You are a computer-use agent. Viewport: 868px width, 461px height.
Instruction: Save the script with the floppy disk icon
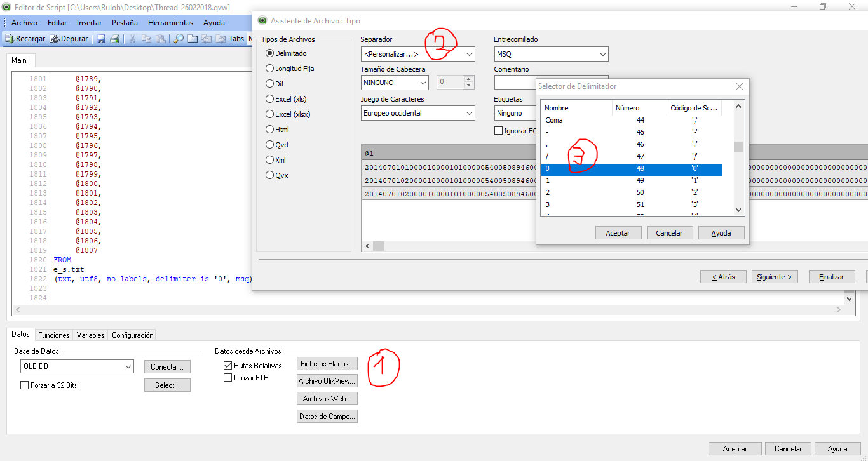[x=101, y=39]
